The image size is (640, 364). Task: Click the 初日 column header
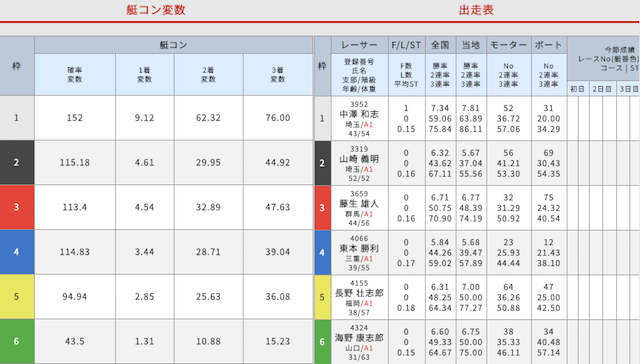point(578,89)
